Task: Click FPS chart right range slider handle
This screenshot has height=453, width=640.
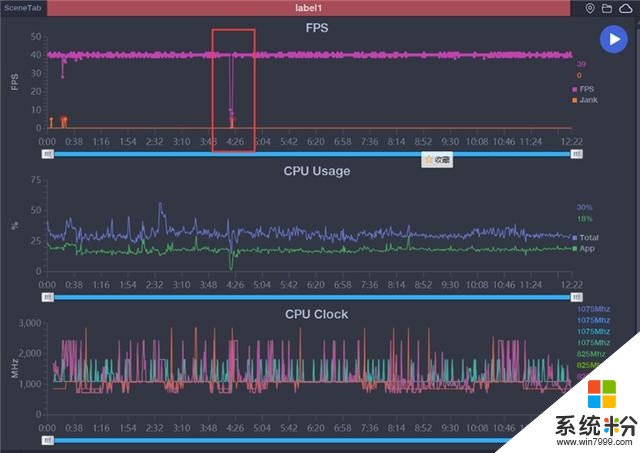Action: 576,154
